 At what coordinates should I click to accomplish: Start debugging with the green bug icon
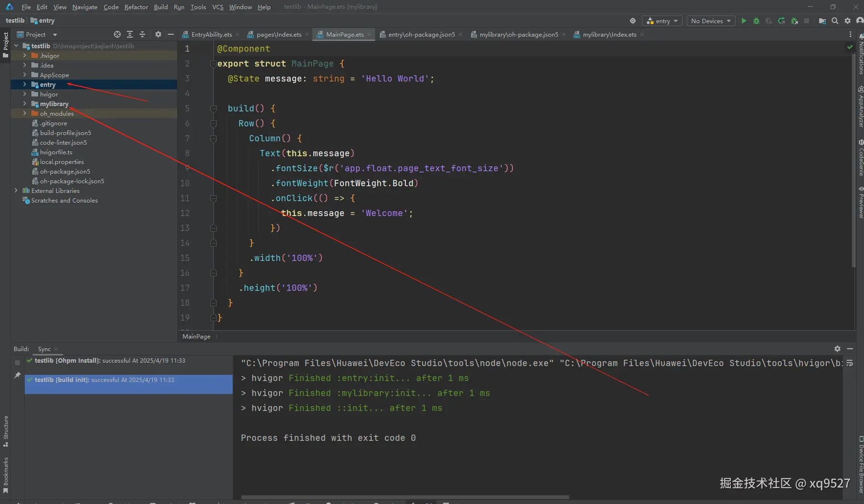[756, 21]
